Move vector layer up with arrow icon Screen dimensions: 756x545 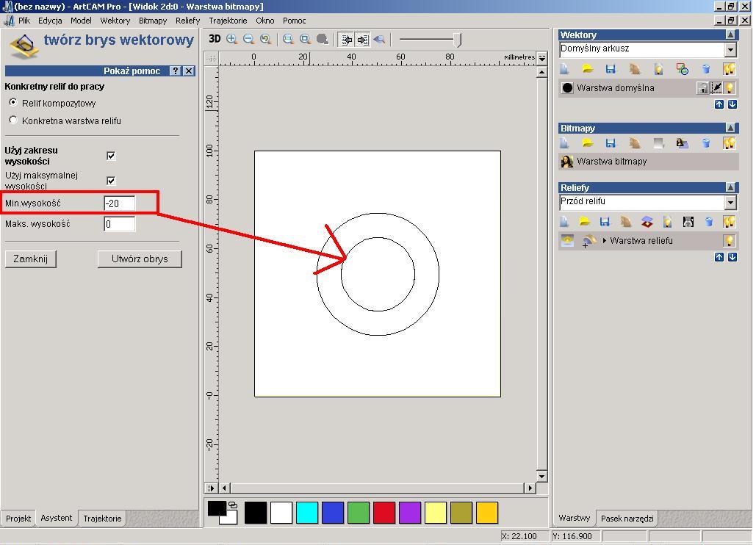[x=719, y=104]
